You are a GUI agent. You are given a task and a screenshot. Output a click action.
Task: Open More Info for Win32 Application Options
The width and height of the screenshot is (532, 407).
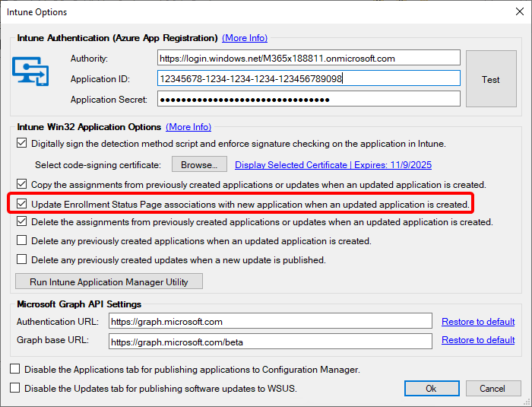click(x=188, y=127)
